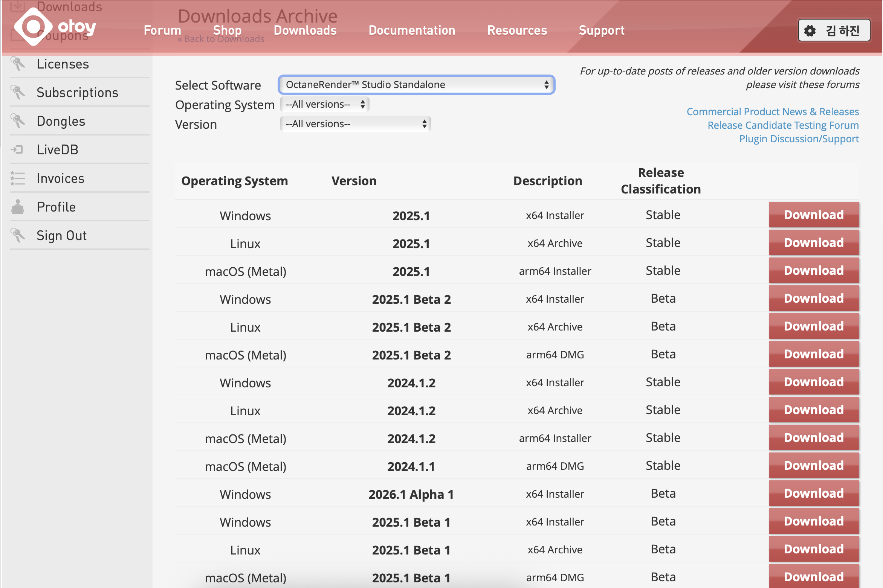Click the 2026.1 Alpha 1 version cell
This screenshot has width=883, height=588.
click(411, 494)
